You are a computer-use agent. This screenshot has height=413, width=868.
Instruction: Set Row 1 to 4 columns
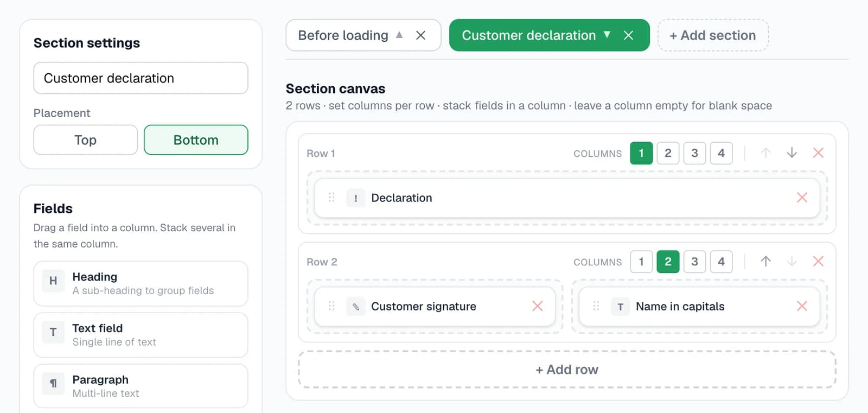[x=721, y=153]
